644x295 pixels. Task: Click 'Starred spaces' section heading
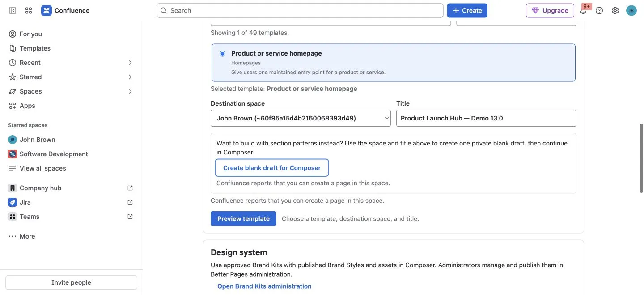click(x=28, y=125)
